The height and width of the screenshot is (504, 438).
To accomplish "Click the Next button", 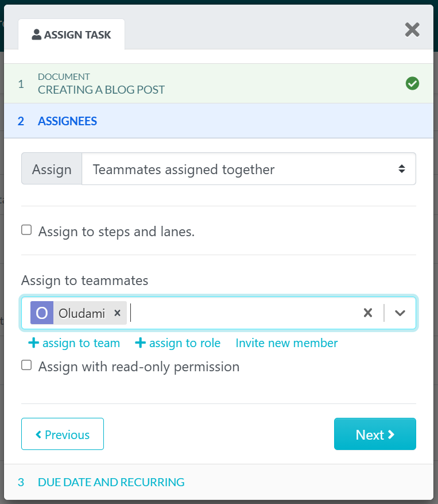I will 375,434.
